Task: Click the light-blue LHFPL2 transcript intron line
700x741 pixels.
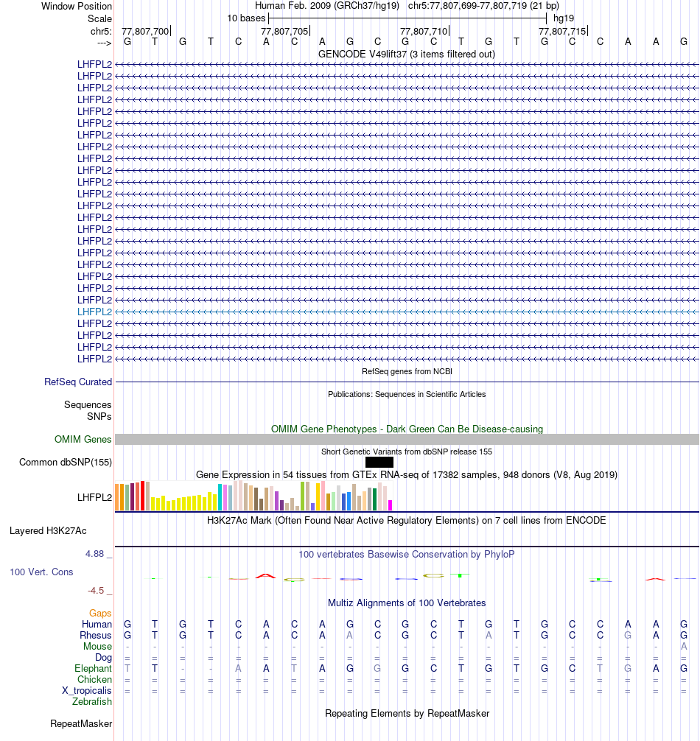Action: (x=407, y=312)
